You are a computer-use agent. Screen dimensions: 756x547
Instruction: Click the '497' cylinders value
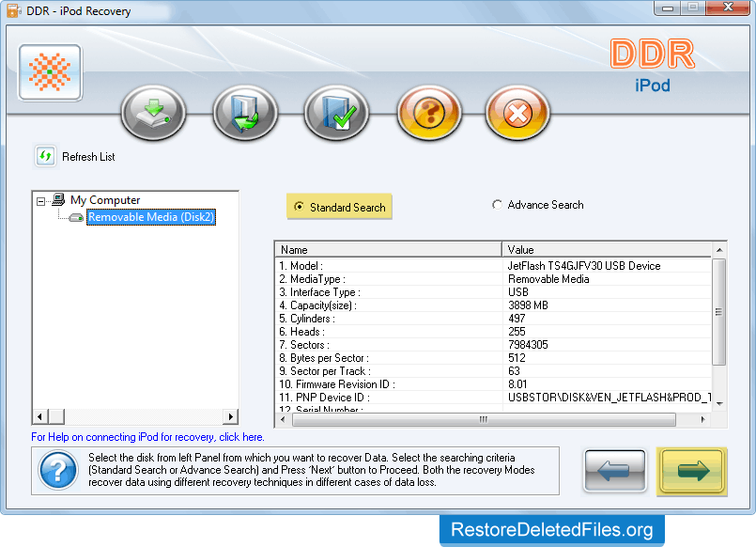pos(517,319)
